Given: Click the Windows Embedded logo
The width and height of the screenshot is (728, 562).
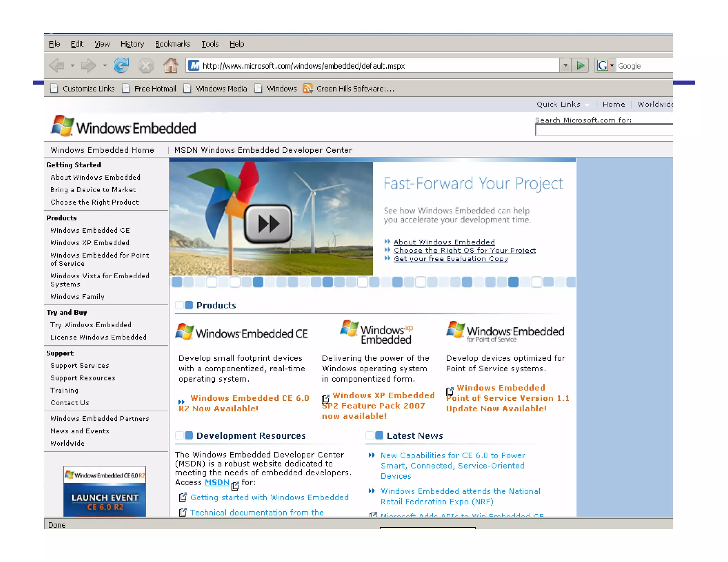Looking at the screenshot, I should (x=123, y=127).
